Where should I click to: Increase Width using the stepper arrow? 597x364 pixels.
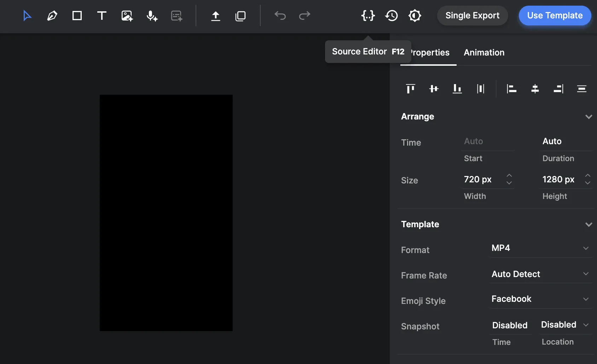coord(509,176)
